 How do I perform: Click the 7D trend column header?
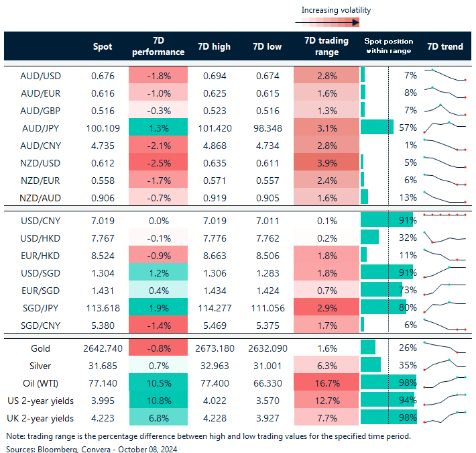pos(445,46)
